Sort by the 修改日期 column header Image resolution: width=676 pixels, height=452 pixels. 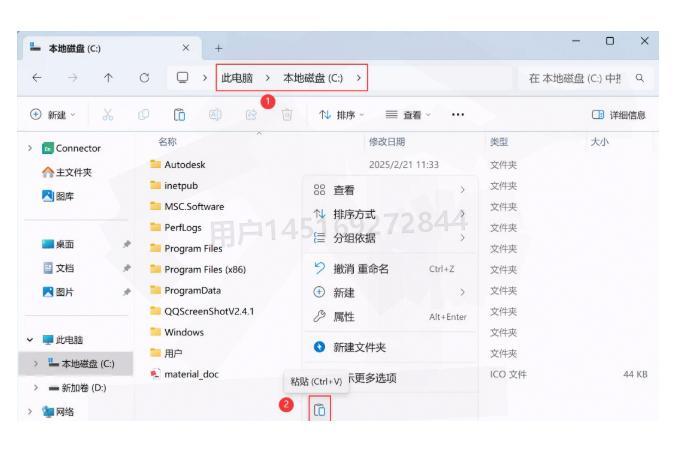tap(387, 141)
